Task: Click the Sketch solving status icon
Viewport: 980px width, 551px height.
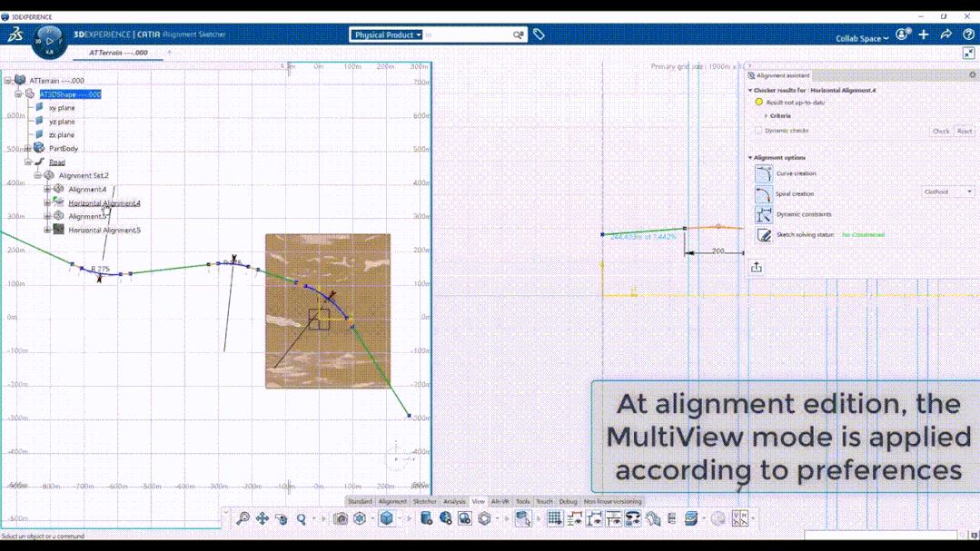Action: (764, 235)
